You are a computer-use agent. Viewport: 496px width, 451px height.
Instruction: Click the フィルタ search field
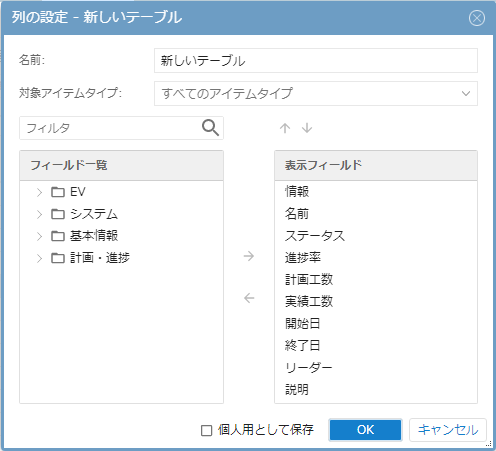tap(121, 128)
